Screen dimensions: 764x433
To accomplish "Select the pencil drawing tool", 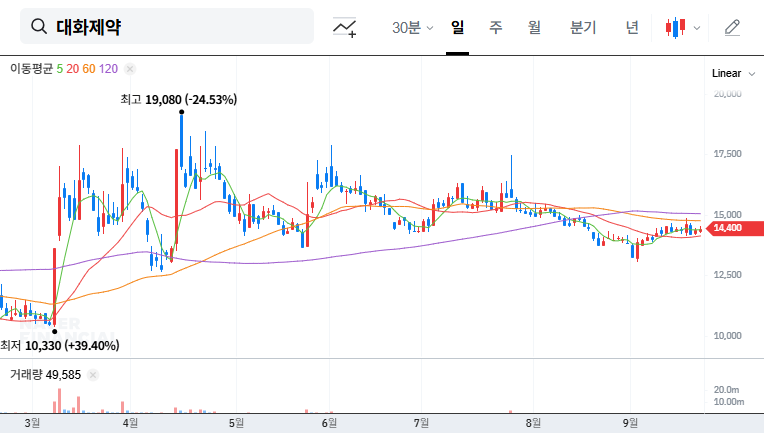I will point(732,27).
